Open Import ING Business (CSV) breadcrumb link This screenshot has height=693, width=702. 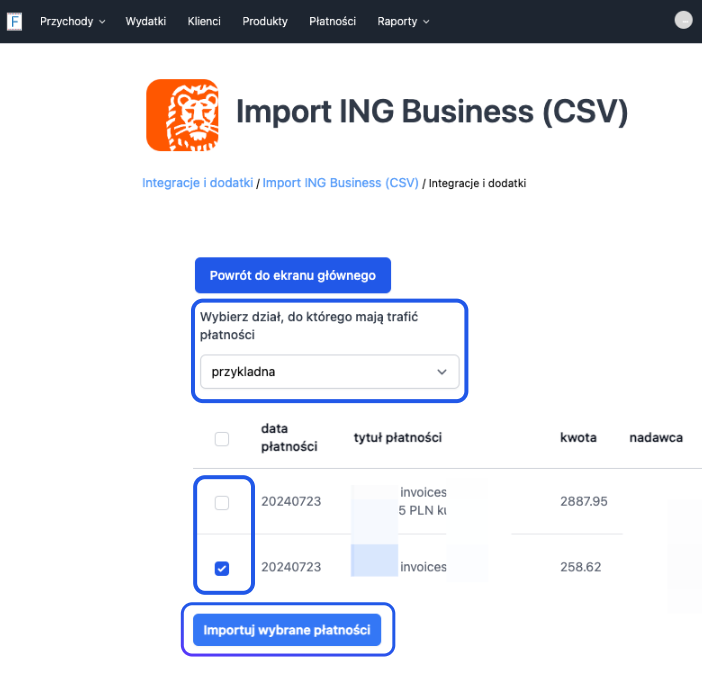(340, 183)
